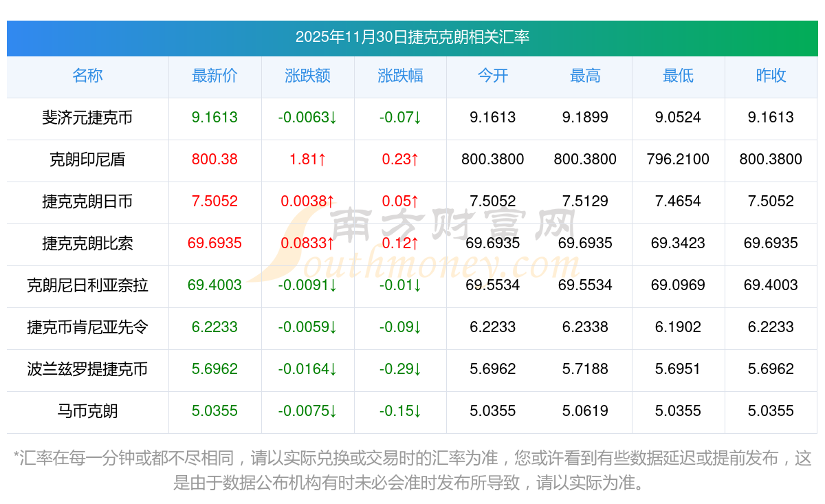Select the 斐济元捷克币 row name
This screenshot has width=825, height=504.
[x=87, y=118]
